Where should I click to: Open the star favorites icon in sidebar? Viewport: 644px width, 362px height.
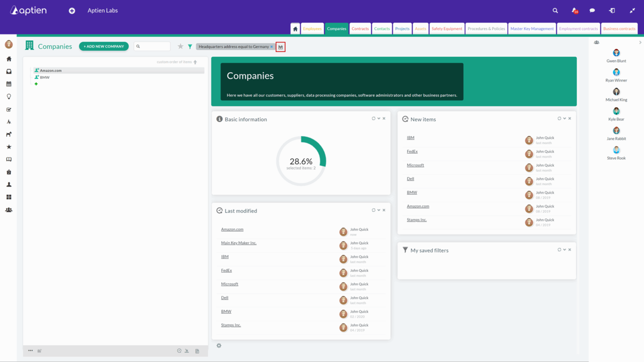click(9, 147)
